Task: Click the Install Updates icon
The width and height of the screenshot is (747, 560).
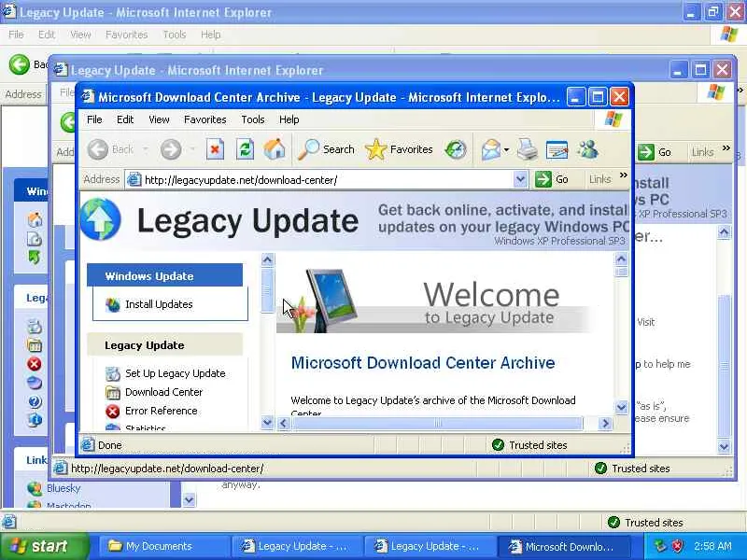Action: point(113,305)
